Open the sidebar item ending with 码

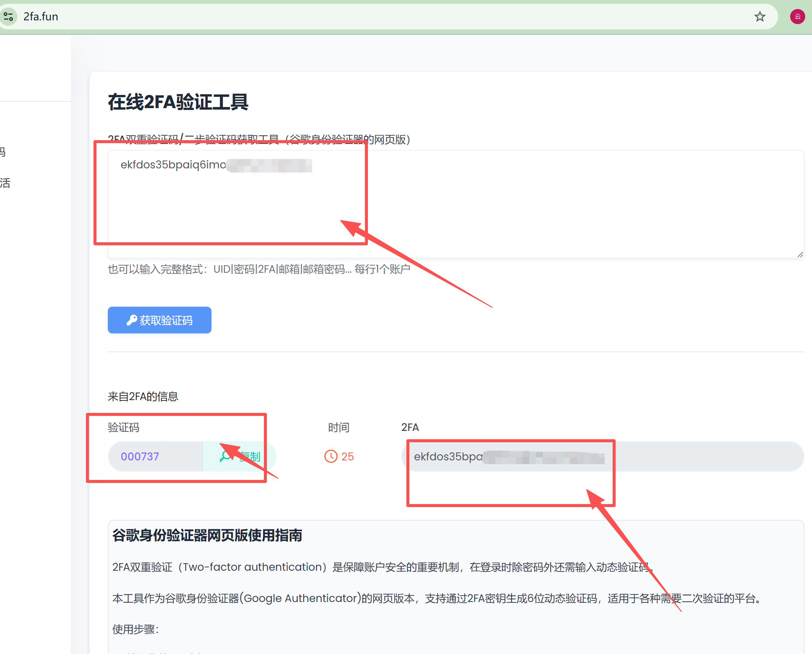pyautogui.click(x=3, y=152)
